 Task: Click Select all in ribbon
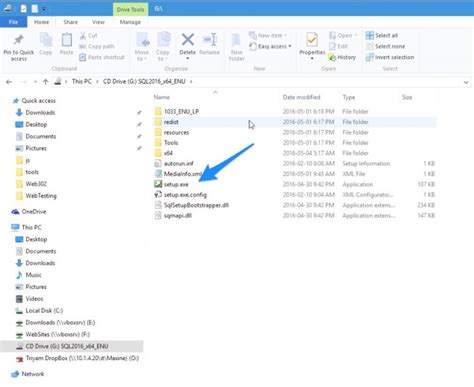(x=382, y=35)
